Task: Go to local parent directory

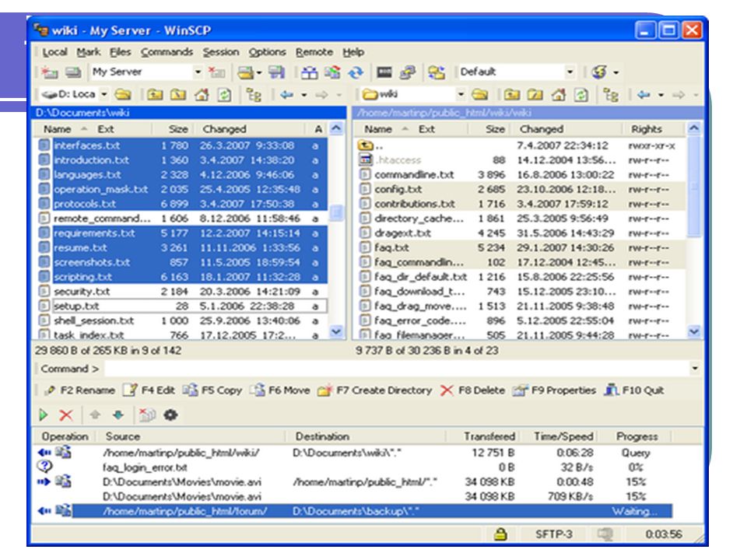Action: tap(154, 95)
